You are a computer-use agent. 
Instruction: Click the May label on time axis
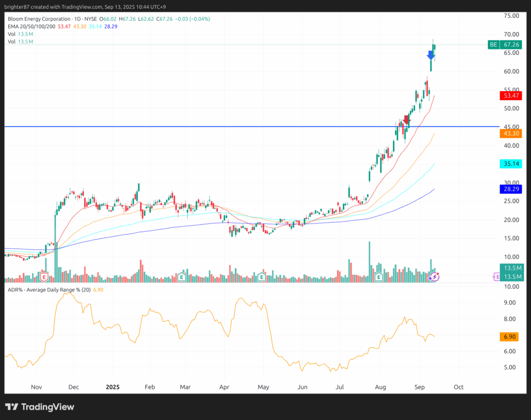263,387
